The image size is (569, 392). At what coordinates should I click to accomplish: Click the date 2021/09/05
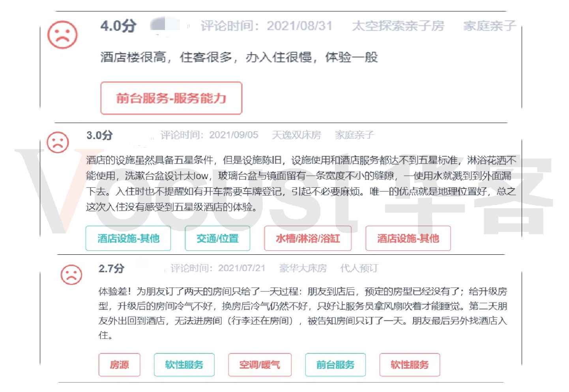point(234,135)
